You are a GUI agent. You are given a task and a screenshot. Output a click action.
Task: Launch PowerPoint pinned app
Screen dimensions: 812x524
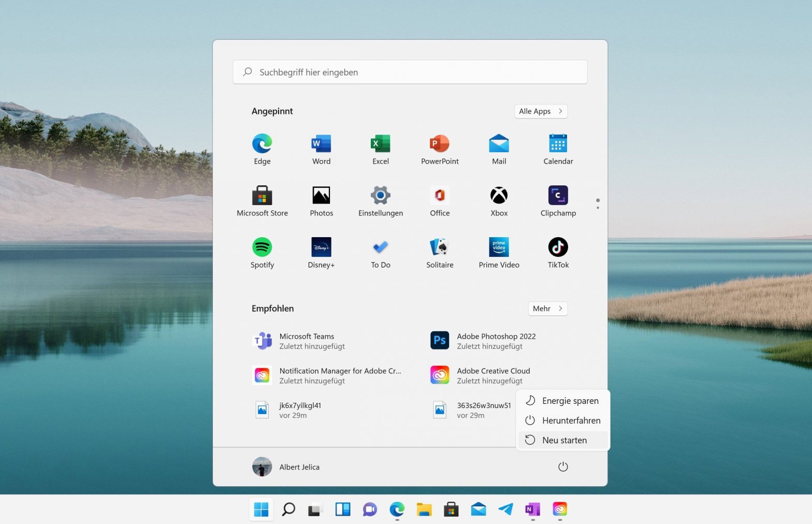point(440,149)
